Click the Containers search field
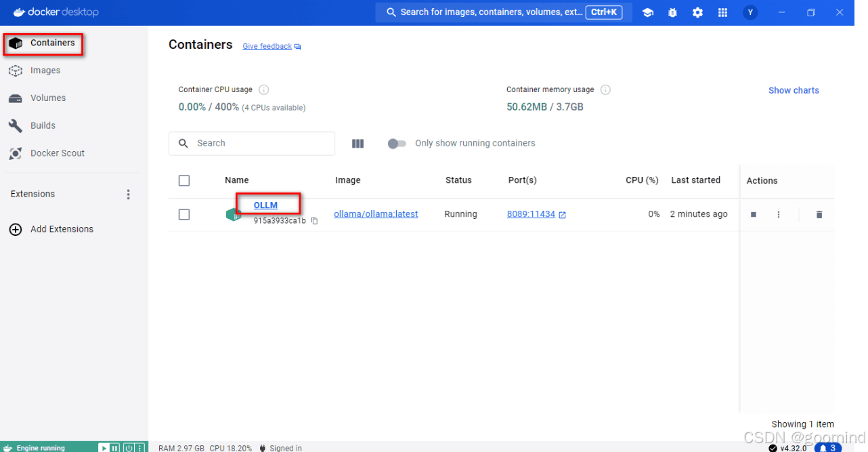 (252, 144)
